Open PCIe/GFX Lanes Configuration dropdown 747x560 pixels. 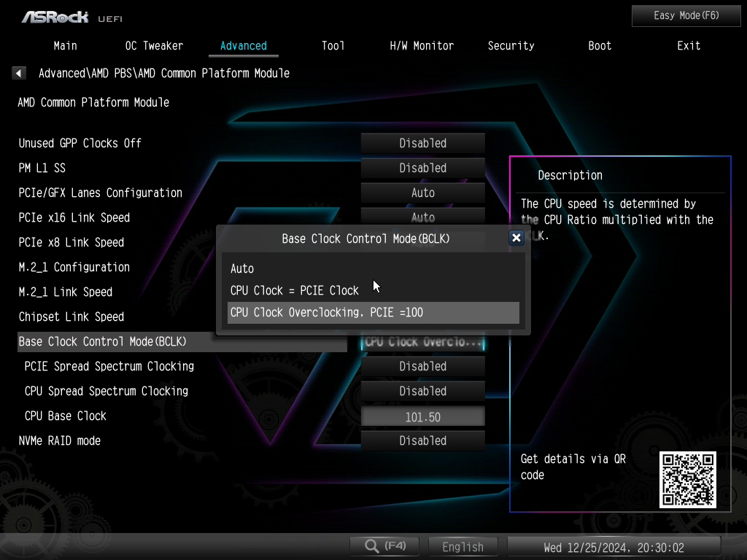(x=422, y=192)
